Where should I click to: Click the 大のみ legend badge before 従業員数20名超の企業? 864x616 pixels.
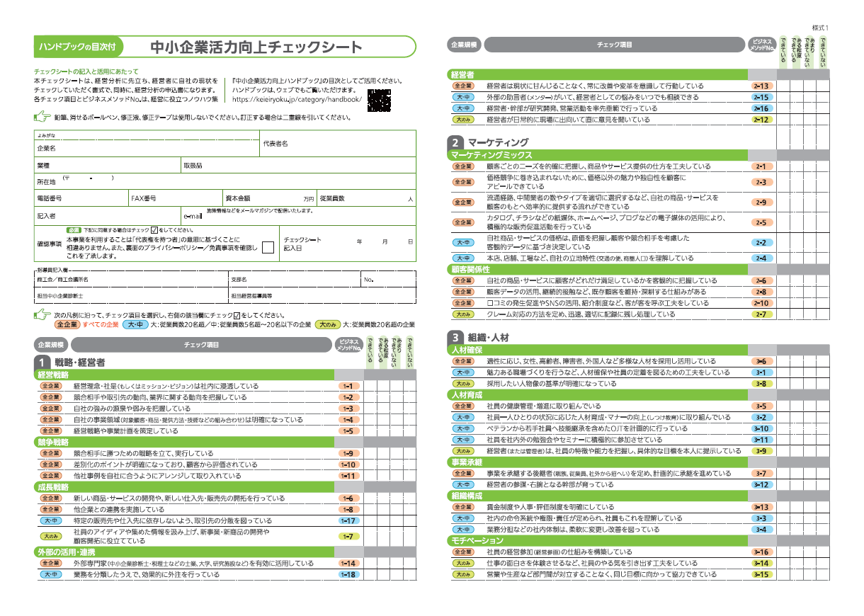(328, 324)
